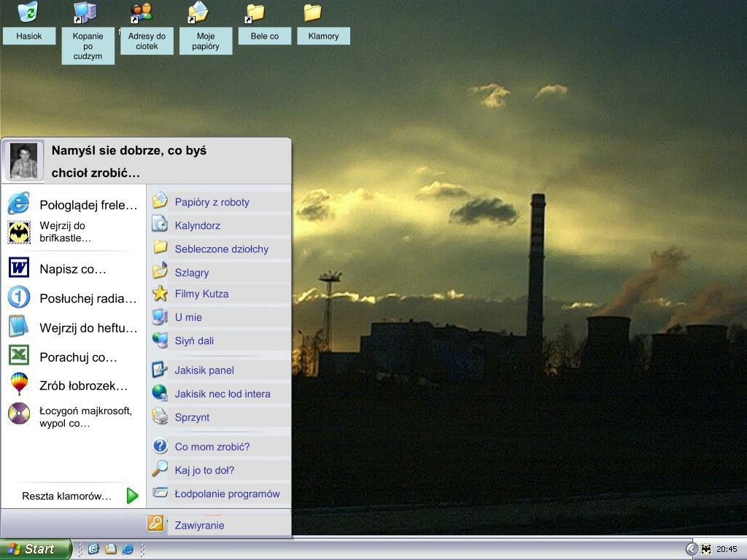
Task: Click Internet Explorer quick launch icon
Action: (x=128, y=549)
